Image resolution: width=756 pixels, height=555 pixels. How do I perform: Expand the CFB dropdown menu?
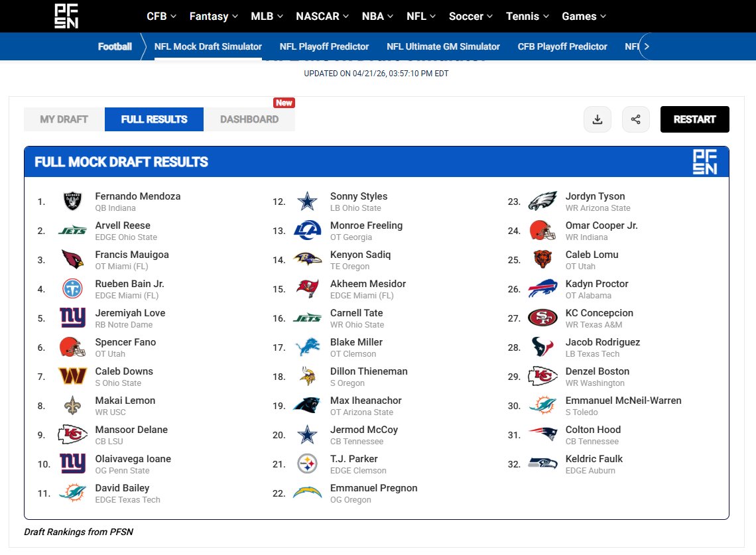click(x=162, y=16)
